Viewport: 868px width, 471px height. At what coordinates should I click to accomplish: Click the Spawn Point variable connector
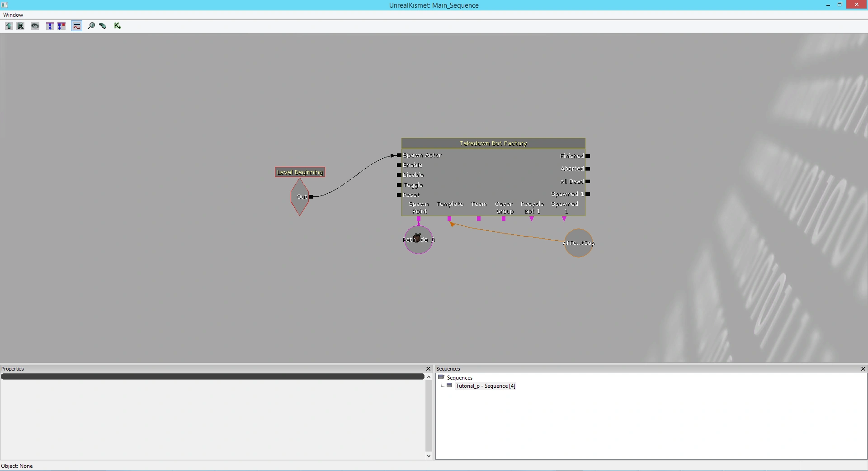point(419,219)
